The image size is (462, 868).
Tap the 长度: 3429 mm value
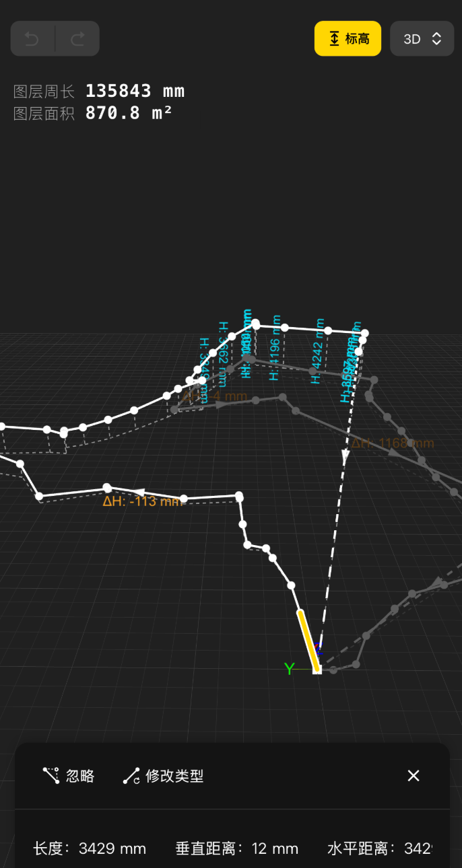click(90, 848)
